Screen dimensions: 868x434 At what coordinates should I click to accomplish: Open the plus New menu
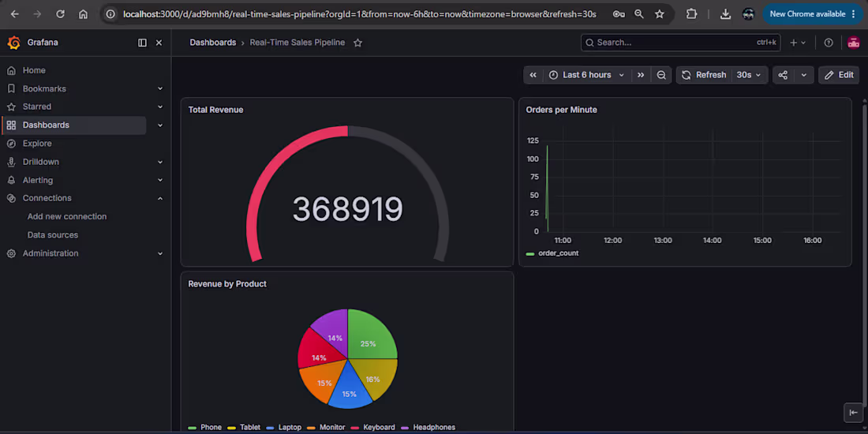point(798,43)
